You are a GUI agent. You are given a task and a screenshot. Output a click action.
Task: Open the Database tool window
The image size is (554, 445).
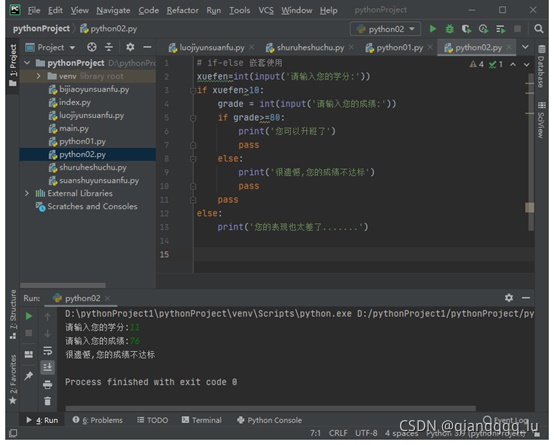541,66
